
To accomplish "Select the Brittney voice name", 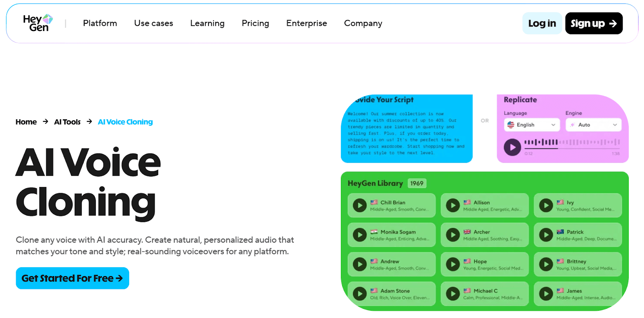I will pos(576,261).
